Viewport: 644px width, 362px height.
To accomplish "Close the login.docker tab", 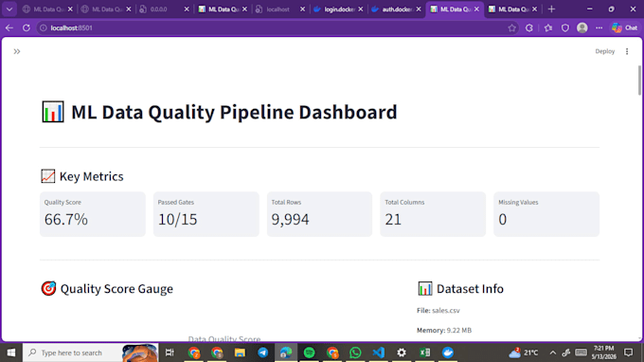I will point(360,9).
